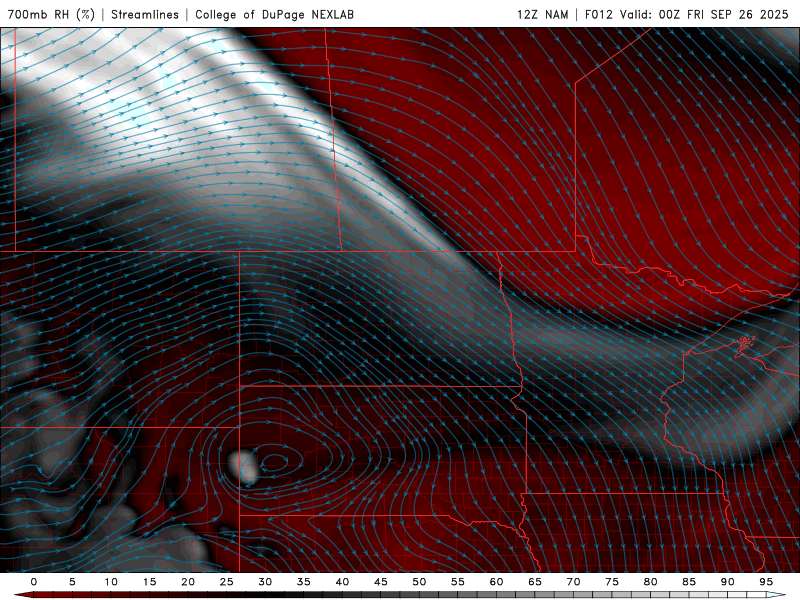Click the '25' label on the color scale
Viewport: 800px width, 600px height.
[x=227, y=582]
